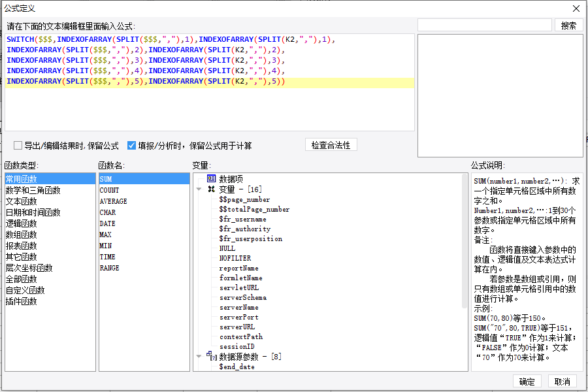
Task: Select $fr_username variable in the tree
Action: click(x=242, y=220)
